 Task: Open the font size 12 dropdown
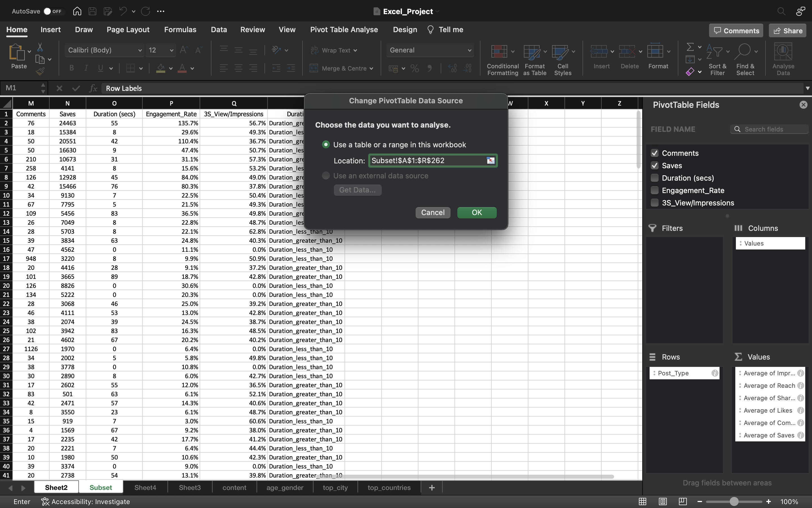pos(171,51)
